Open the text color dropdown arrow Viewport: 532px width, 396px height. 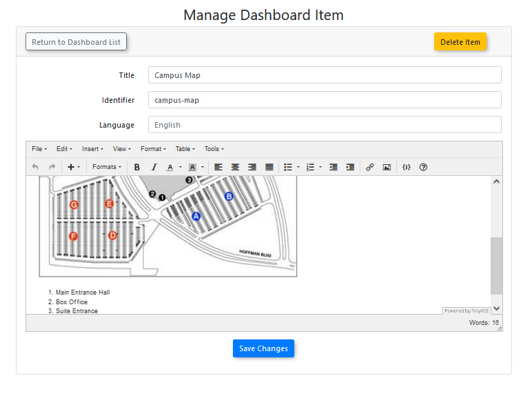click(x=181, y=167)
